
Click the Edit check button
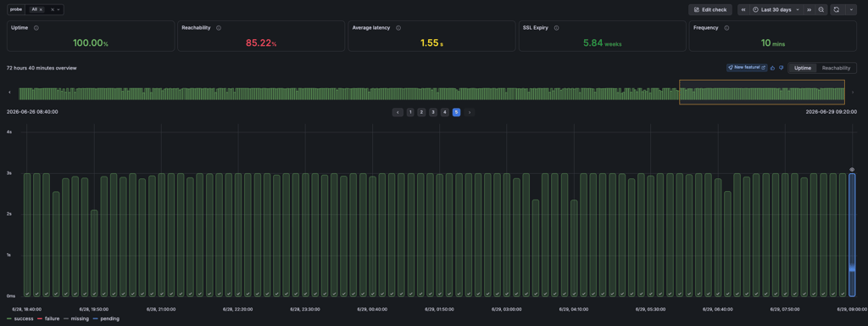point(710,9)
